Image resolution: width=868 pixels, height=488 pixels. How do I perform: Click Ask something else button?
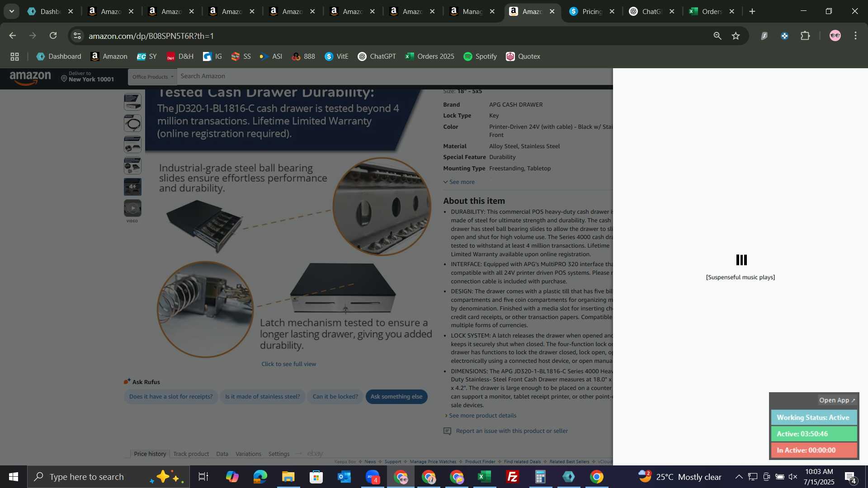(396, 397)
